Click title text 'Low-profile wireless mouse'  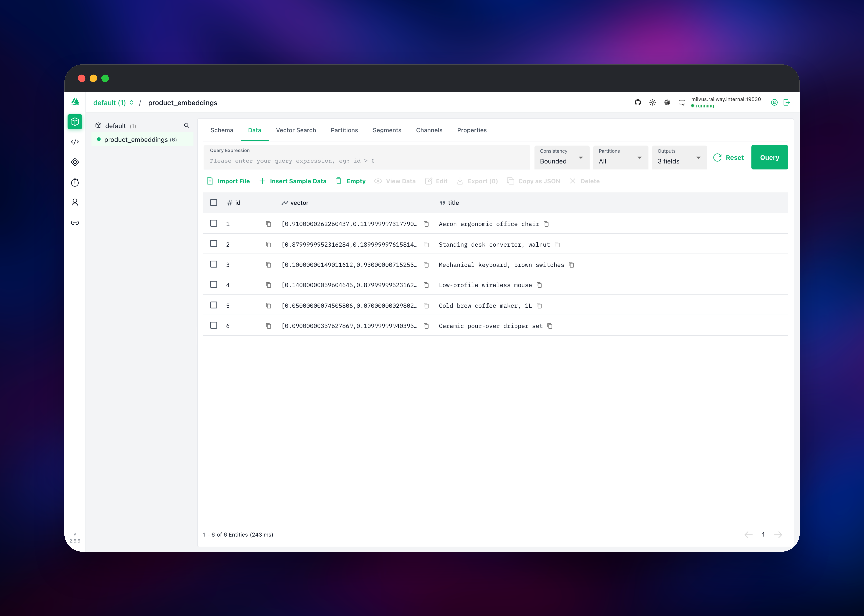485,285
